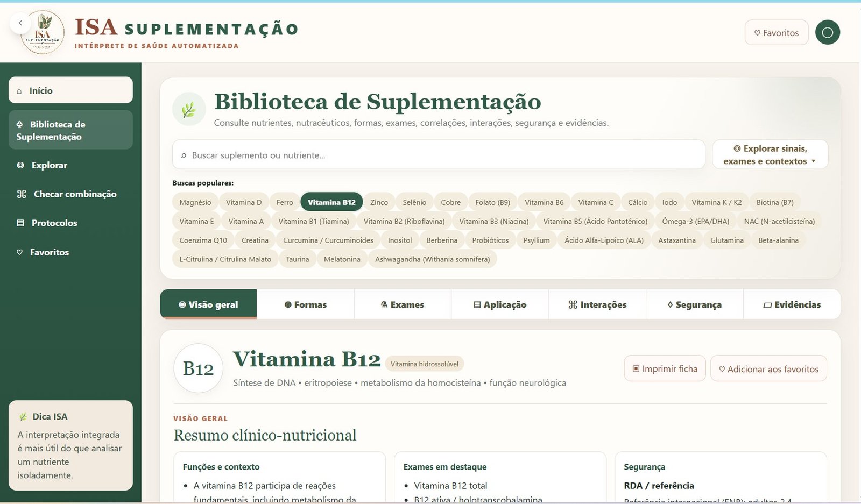Click the Vitamina hidrossolúvel tag

pos(425,364)
